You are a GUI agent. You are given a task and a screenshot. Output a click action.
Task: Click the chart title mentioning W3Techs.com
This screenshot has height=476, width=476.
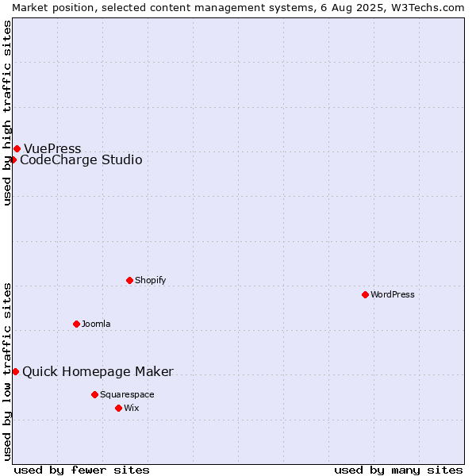tap(238, 8)
